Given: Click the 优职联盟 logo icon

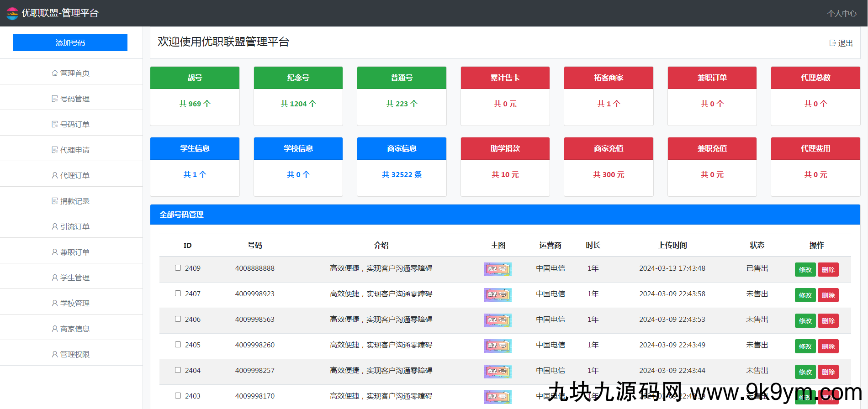Looking at the screenshot, I should pos(12,13).
